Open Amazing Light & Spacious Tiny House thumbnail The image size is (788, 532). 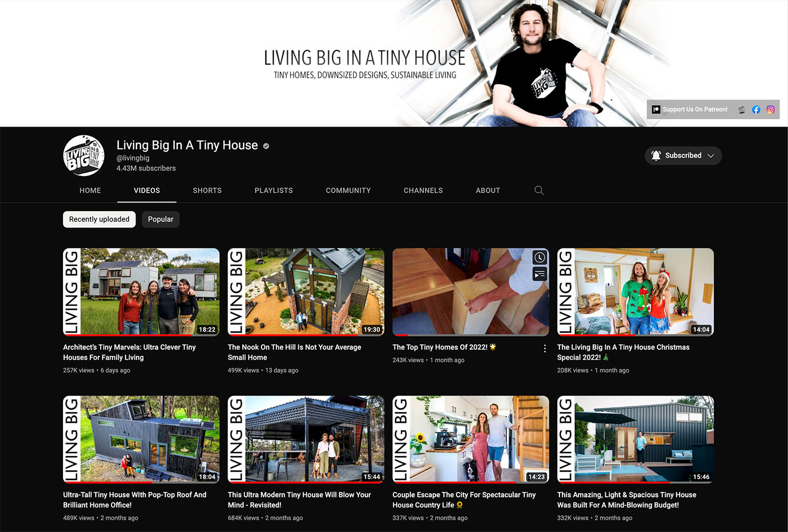636,439
